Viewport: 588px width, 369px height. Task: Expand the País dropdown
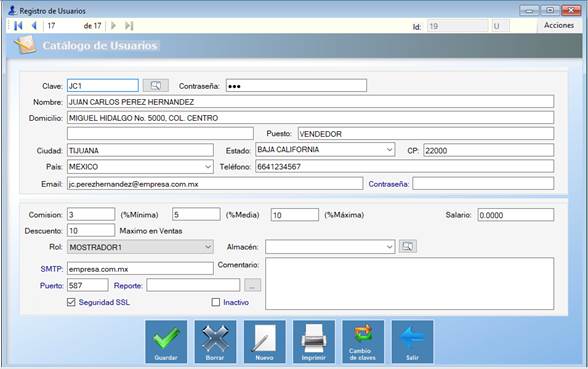click(x=208, y=166)
